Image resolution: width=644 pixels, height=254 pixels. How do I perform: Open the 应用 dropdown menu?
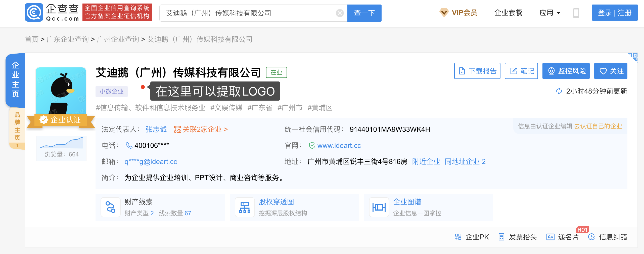pos(550,13)
